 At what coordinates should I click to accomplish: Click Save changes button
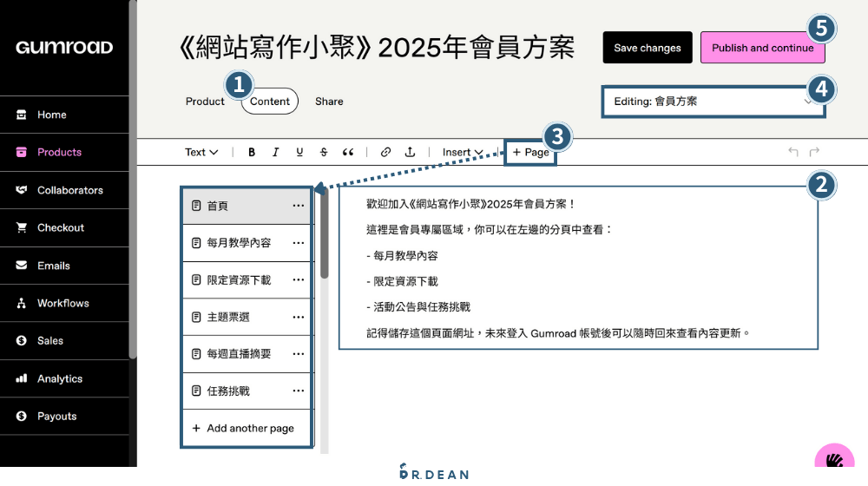[648, 48]
